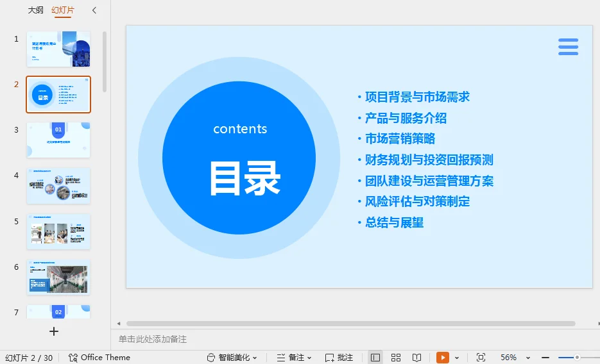
Task: Start the slideshow with the orange play button
Action: point(443,358)
